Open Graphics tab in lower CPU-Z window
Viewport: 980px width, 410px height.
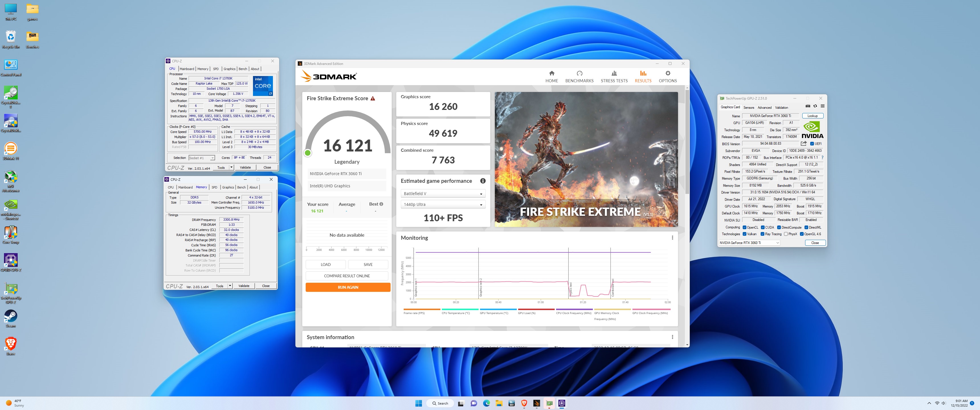tap(228, 187)
